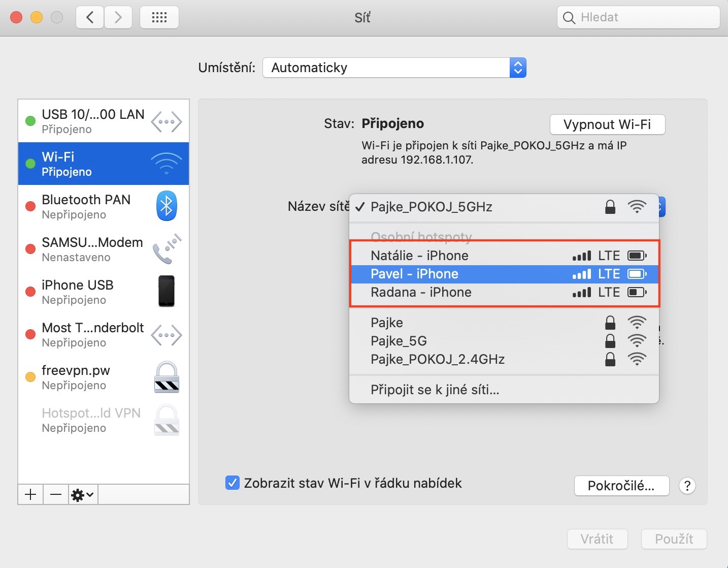Open the gear action menu dropdown
Viewport: 728px width, 568px height.
[x=83, y=494]
